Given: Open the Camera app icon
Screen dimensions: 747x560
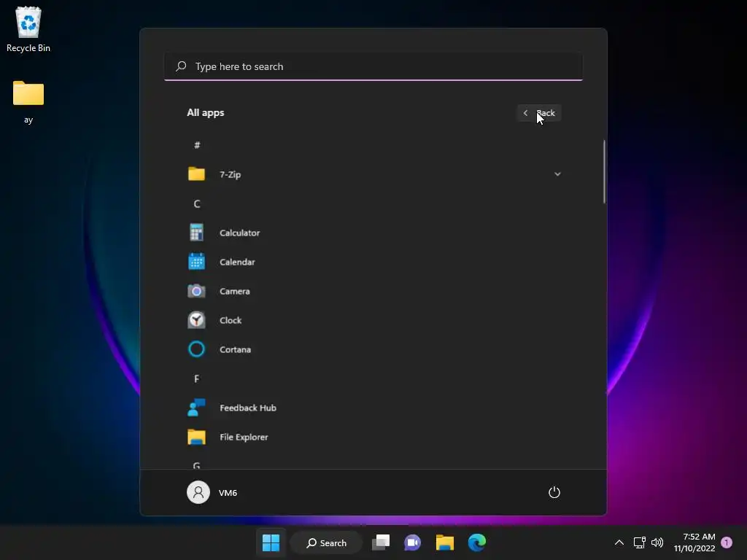Looking at the screenshot, I should pos(196,291).
